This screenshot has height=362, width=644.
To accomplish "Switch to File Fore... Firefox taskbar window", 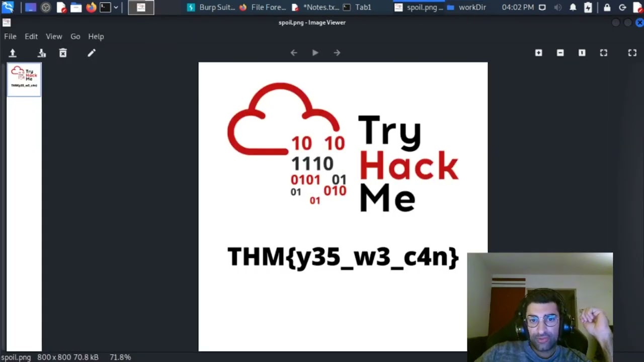I will tap(263, 8).
